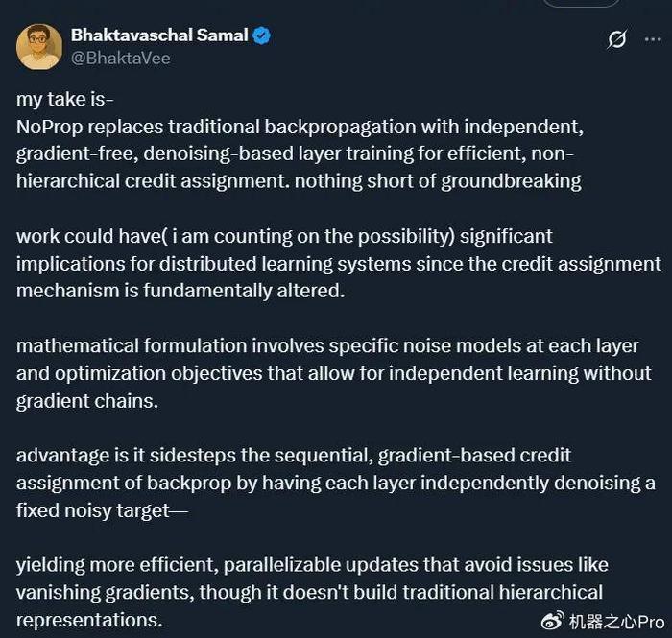672x638 pixels.
Task: Click the Weibo logo watermark icon
Action: [x=552, y=621]
